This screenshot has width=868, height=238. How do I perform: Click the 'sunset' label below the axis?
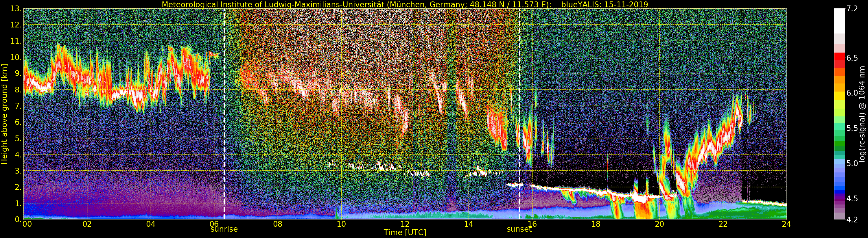[519, 229]
